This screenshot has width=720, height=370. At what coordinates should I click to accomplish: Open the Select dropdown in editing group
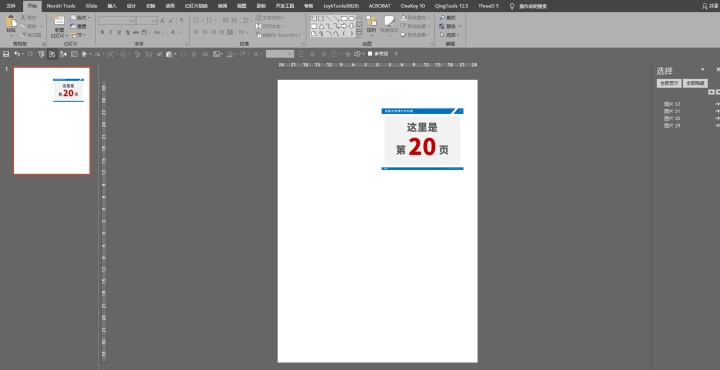pos(450,35)
